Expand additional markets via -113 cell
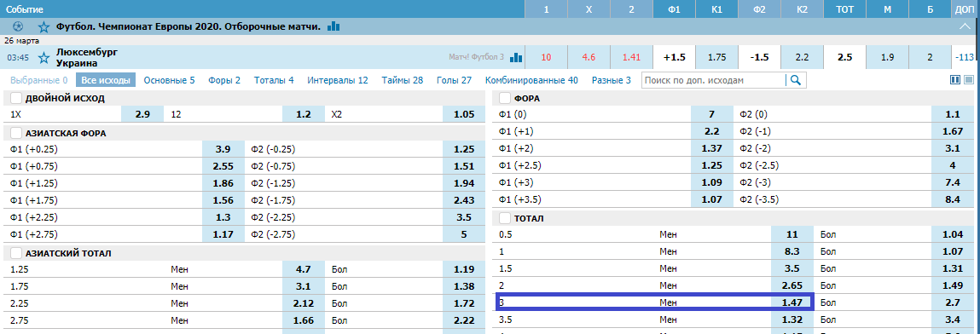Screen dimensions: 980x334 pos(966,57)
